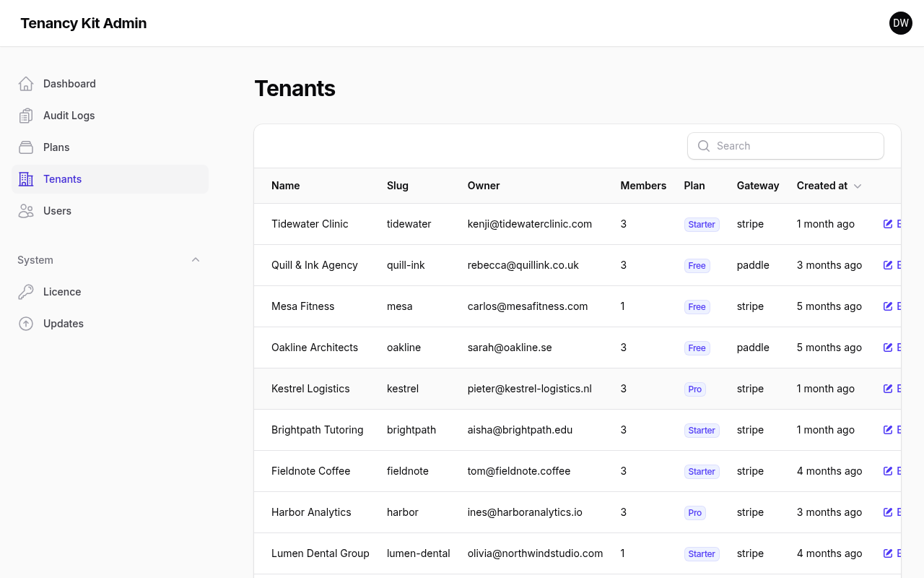Open the DW user avatar menu

[901, 23]
